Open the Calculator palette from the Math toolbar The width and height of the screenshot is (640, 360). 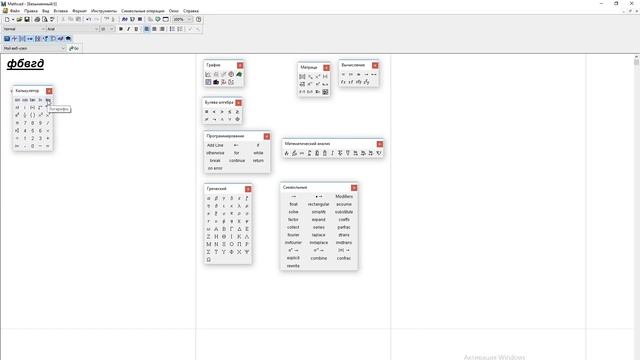coord(7,38)
